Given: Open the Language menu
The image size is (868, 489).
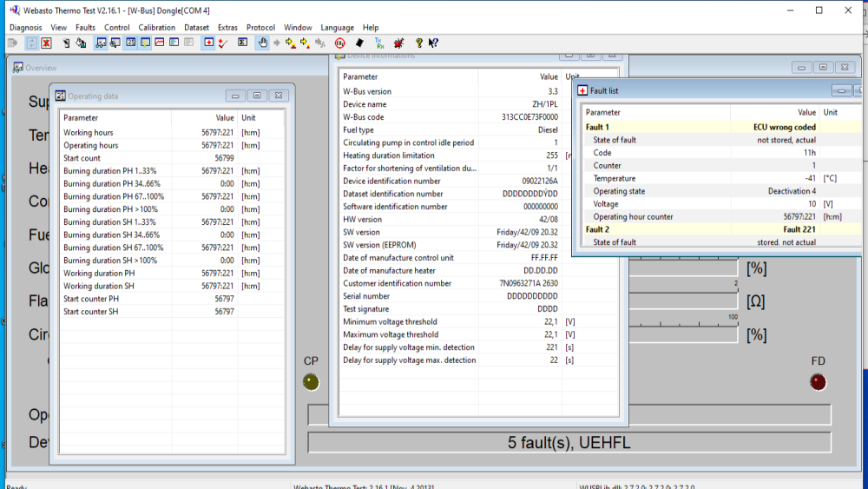Looking at the screenshot, I should (337, 27).
